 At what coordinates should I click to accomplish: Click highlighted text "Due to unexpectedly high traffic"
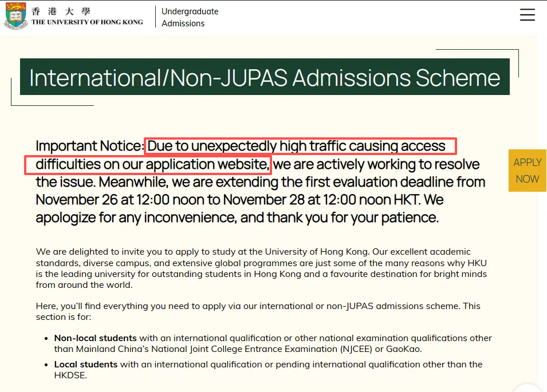coord(300,146)
